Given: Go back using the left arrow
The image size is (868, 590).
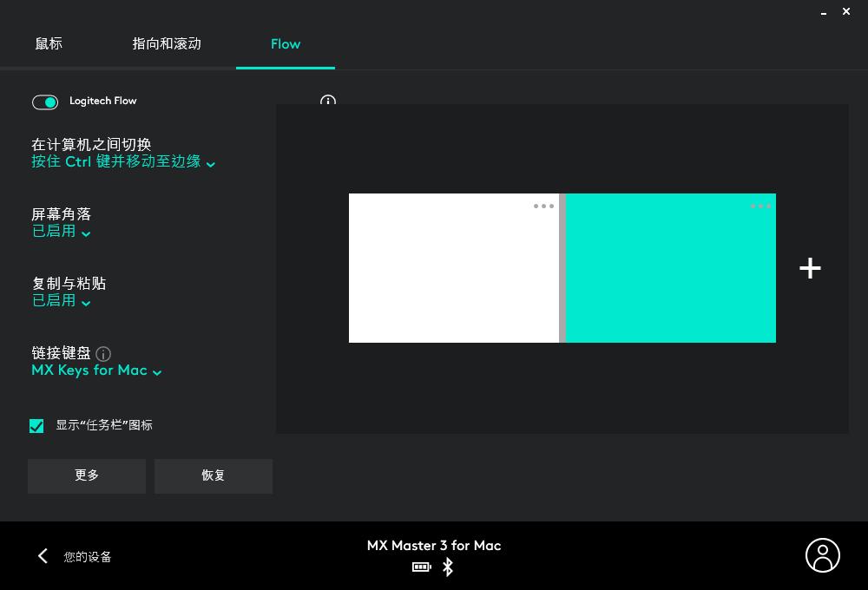Looking at the screenshot, I should [43, 555].
